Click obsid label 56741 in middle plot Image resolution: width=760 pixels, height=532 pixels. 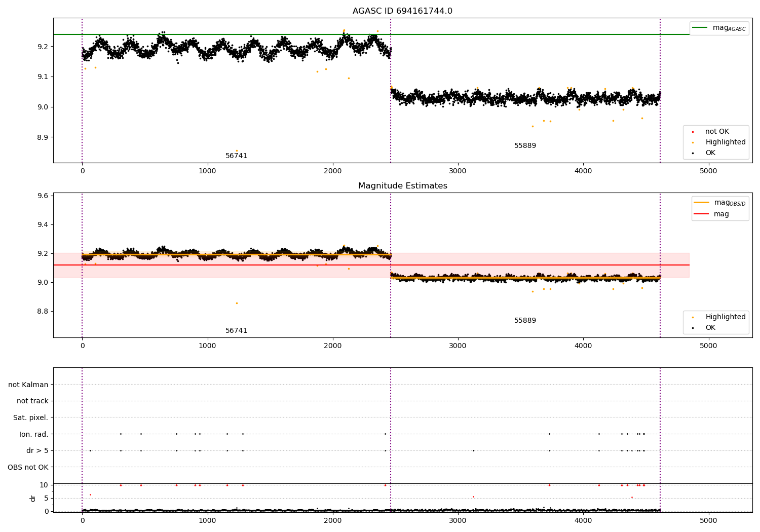click(x=236, y=331)
